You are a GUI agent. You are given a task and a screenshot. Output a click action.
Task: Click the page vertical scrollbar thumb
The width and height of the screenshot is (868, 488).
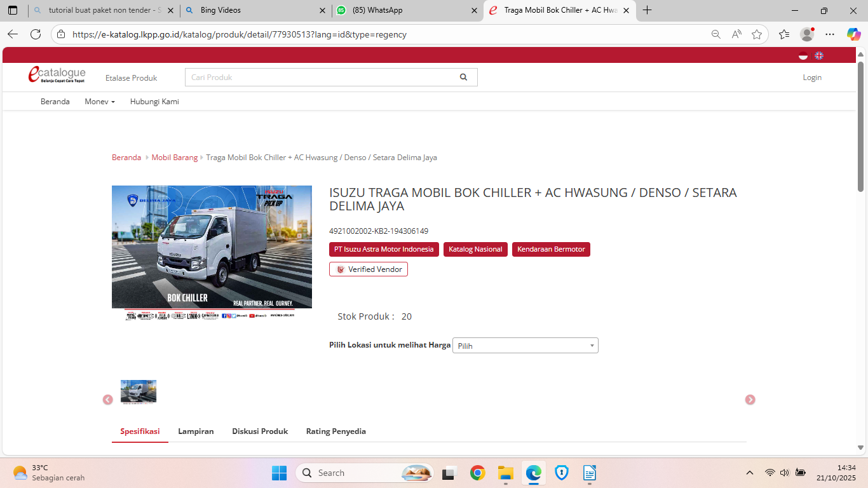pos(861,126)
